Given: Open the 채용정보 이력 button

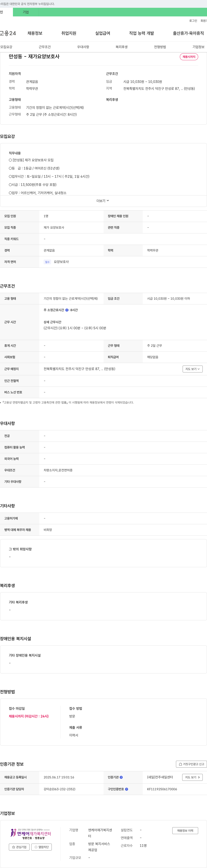Looking at the screenshot, I should (185, 831).
